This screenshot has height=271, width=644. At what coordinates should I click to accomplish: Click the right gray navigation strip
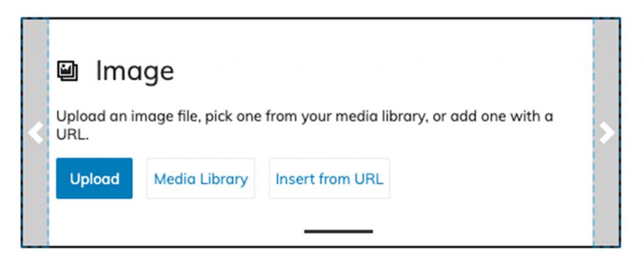[x=607, y=132]
